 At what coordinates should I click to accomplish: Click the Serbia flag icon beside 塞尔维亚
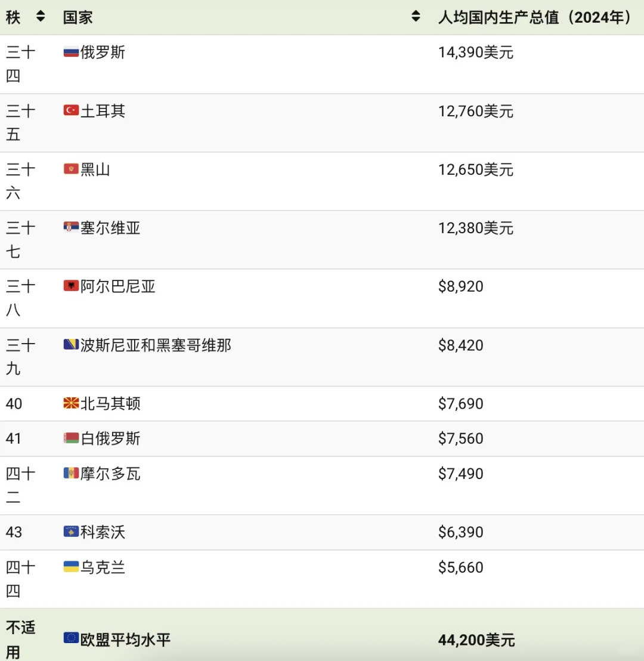point(71,227)
